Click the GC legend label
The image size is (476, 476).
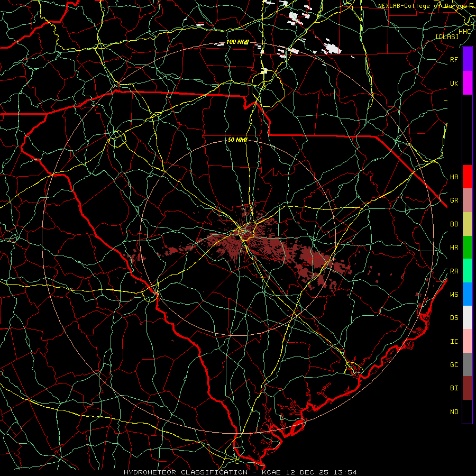pos(454,365)
